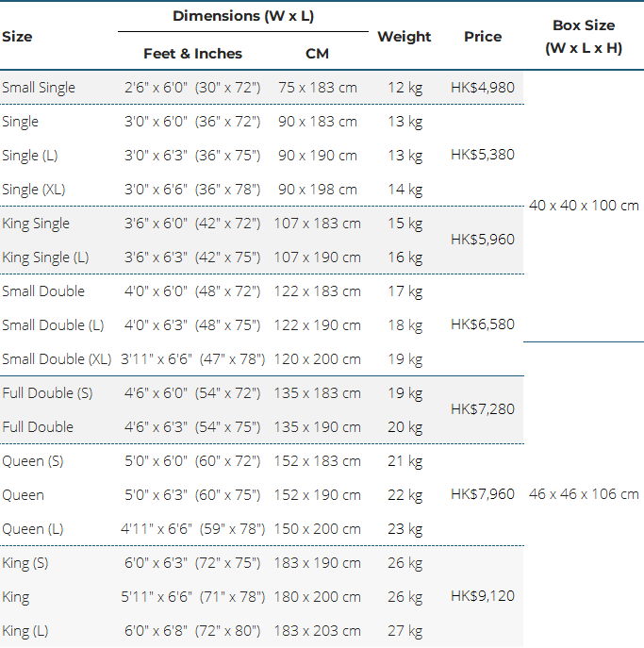Select the King Single (L) row label
This screenshot has width=644, height=648.
[x=45, y=258]
